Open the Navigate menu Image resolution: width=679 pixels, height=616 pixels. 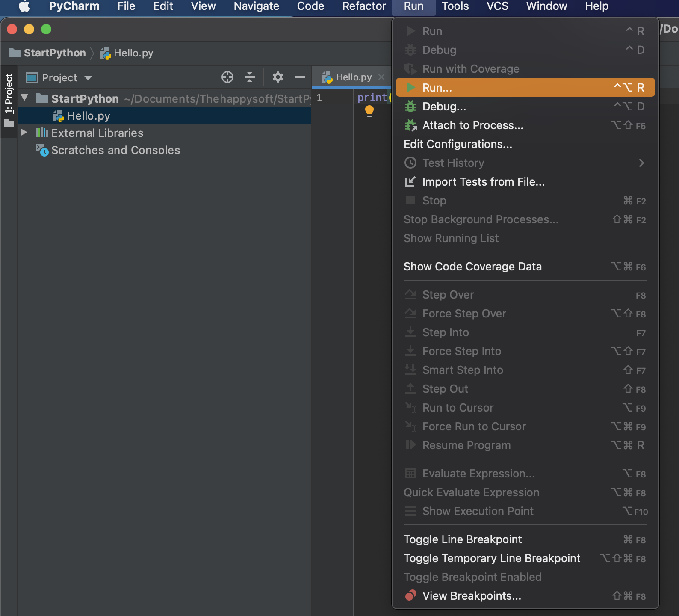point(257,6)
